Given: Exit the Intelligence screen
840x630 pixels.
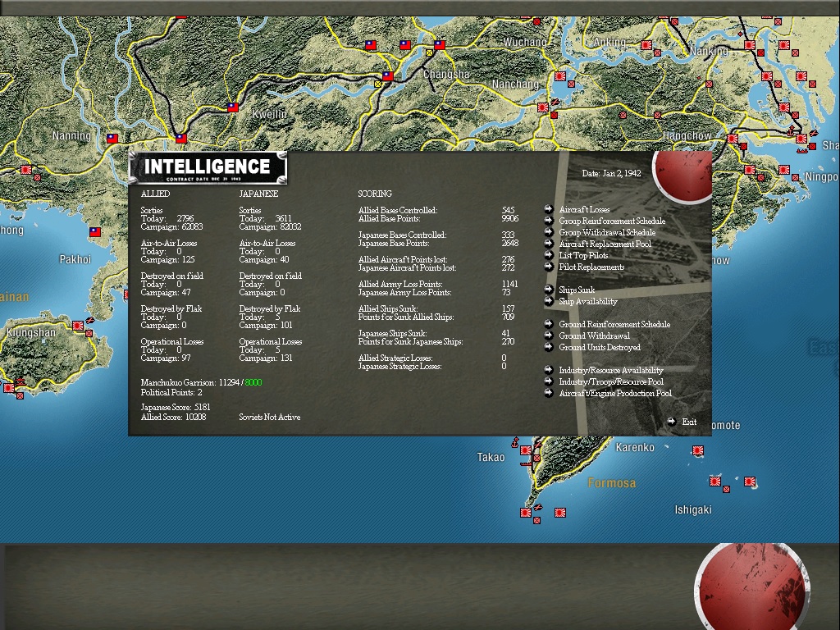Looking at the screenshot, I should tap(689, 422).
